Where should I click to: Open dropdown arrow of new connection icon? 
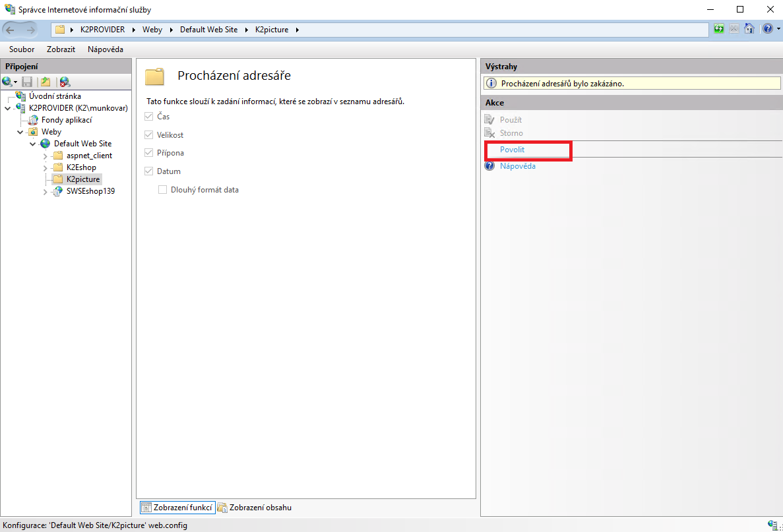coord(15,82)
